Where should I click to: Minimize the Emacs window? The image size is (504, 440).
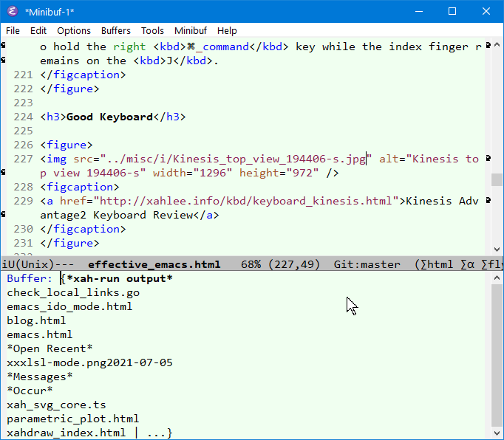click(419, 12)
